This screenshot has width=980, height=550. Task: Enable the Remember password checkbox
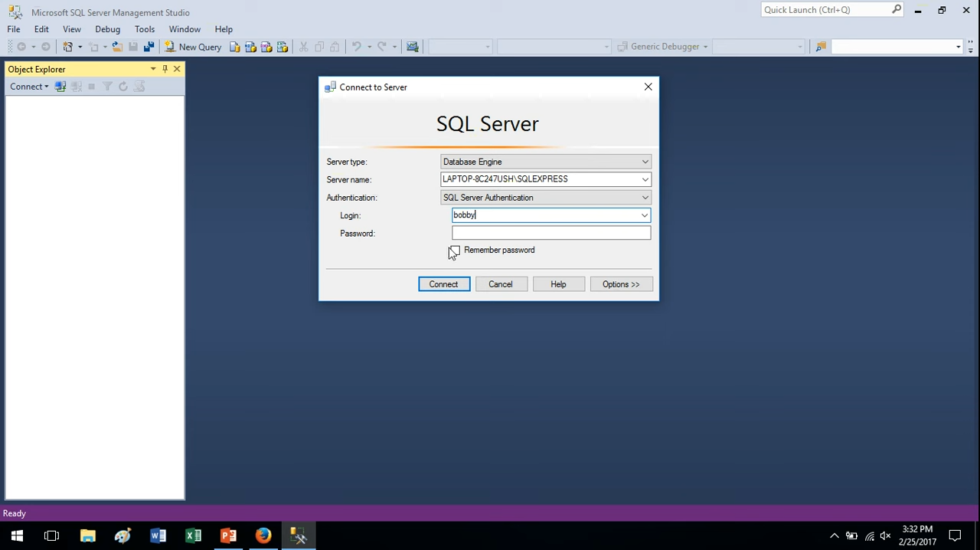pos(454,251)
